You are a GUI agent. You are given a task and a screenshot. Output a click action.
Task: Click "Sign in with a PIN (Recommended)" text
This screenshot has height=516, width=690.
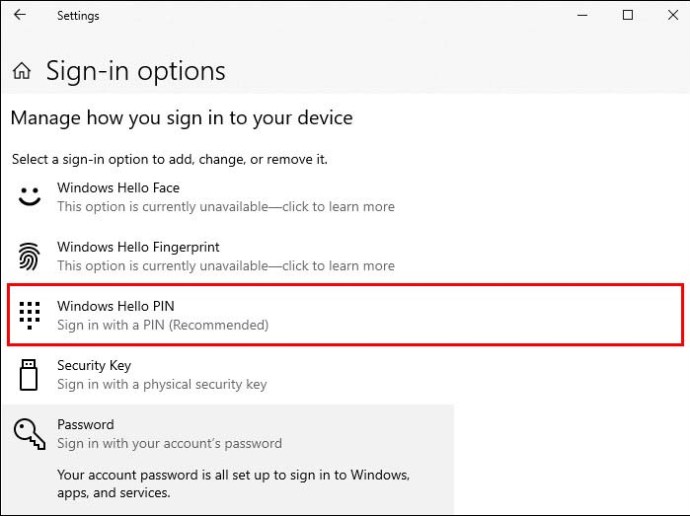tap(163, 325)
